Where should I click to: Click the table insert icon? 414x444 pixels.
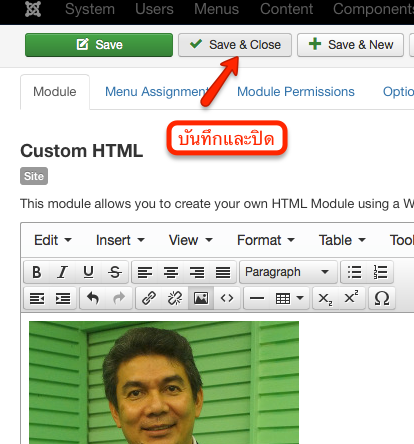[x=283, y=298]
